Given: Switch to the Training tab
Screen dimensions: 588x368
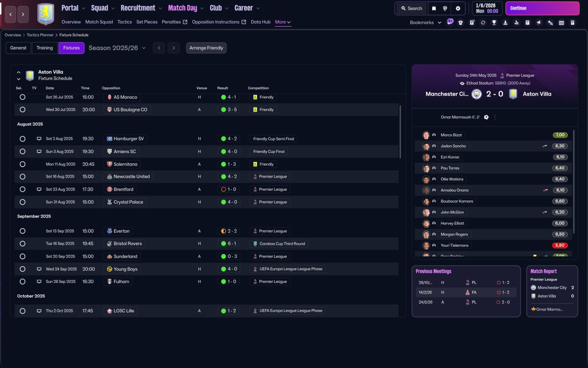Looking at the screenshot, I should (x=45, y=48).
